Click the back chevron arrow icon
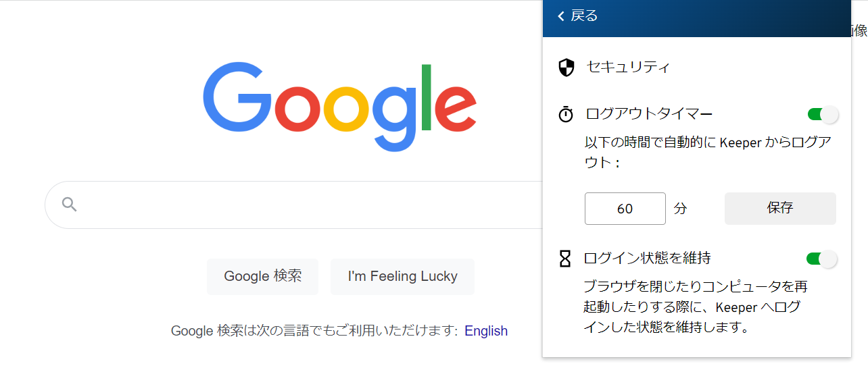The image size is (868, 370). [x=560, y=16]
